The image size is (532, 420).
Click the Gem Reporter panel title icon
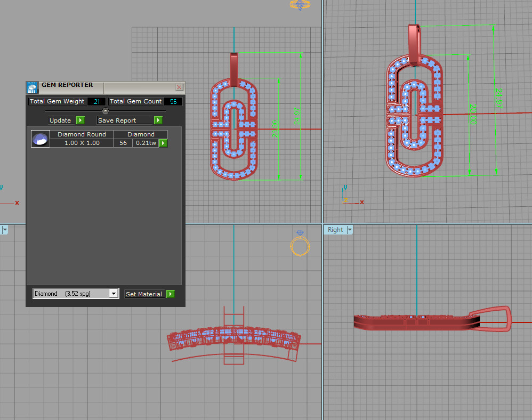click(32, 87)
